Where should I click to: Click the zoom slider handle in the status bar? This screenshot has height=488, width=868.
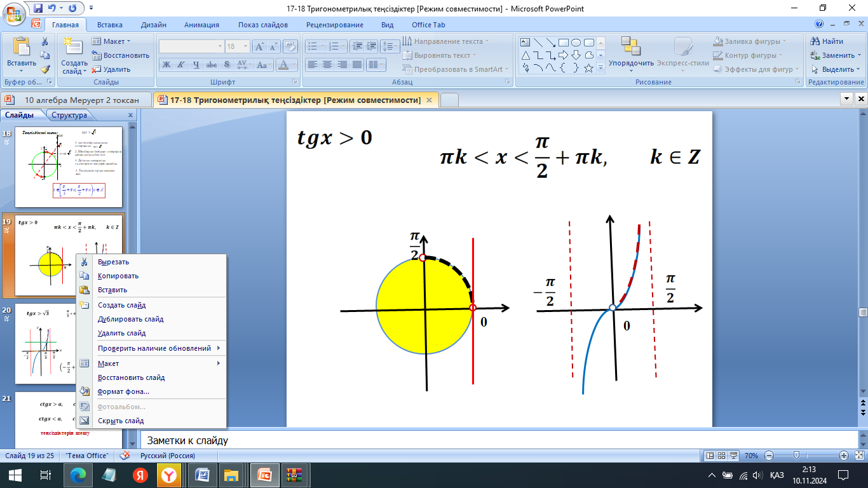click(x=796, y=456)
